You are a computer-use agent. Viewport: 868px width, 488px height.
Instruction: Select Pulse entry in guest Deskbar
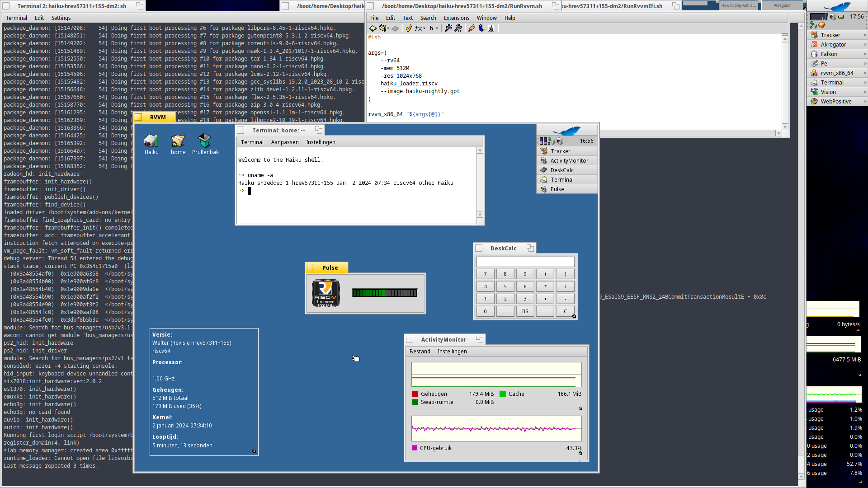click(567, 189)
